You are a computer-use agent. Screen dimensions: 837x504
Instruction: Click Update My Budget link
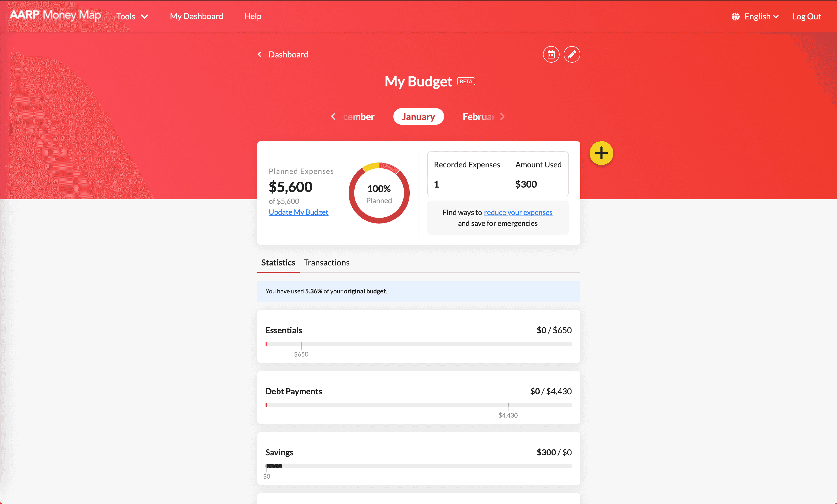[x=299, y=212]
